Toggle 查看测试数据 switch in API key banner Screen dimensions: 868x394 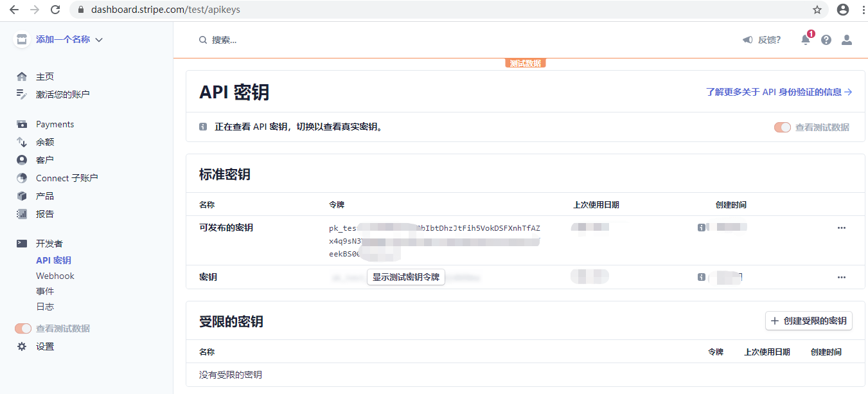pyautogui.click(x=783, y=127)
